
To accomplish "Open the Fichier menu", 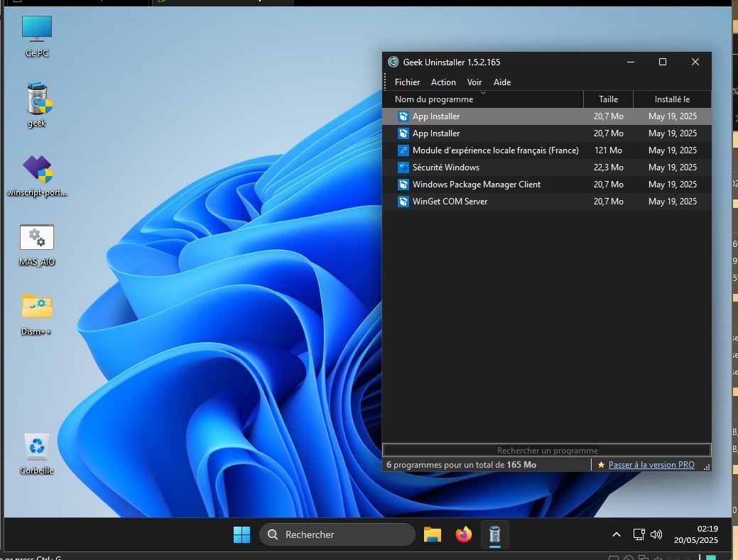I will click(x=407, y=82).
